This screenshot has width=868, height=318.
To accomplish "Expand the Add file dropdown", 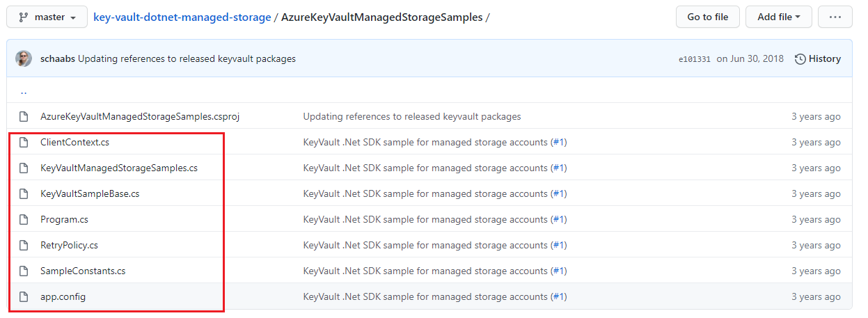I will (x=778, y=17).
